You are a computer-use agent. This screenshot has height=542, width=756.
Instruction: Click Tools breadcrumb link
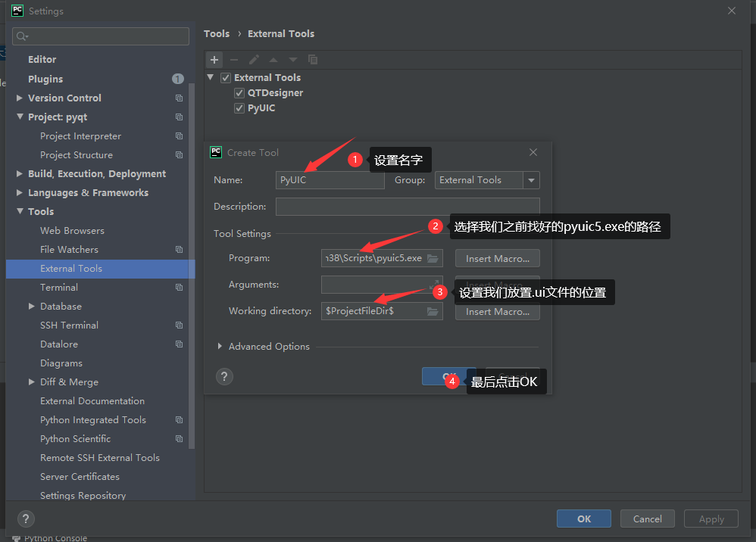coord(217,34)
